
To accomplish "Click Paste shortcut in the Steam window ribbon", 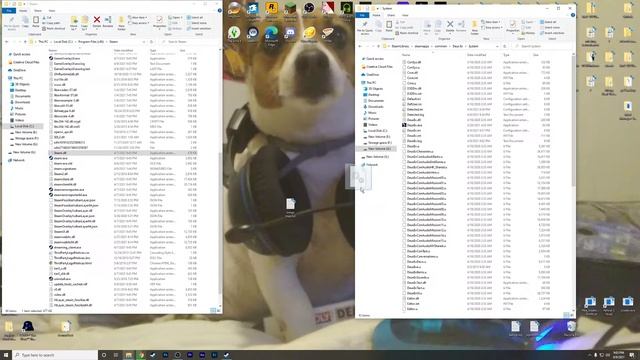I will (53, 28).
